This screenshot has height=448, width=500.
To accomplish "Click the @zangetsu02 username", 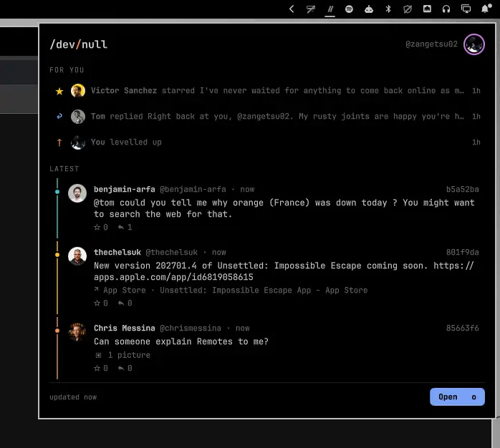I will pos(431,44).
